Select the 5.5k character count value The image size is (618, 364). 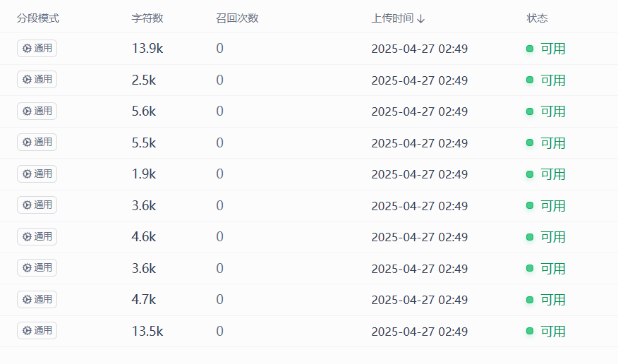[144, 142]
